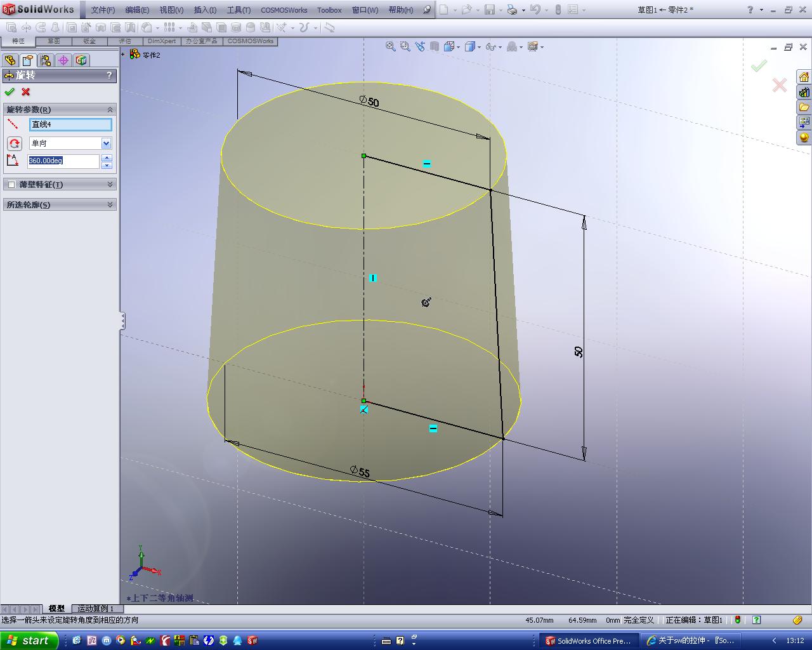Open the ConfigurationManager tab icon
This screenshot has width=812, height=650.
pos(46,60)
